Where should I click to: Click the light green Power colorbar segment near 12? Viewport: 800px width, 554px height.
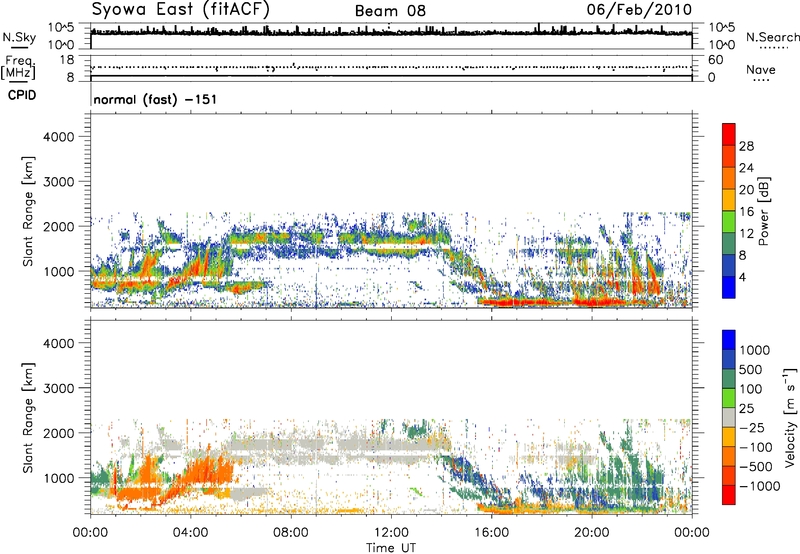(x=729, y=222)
